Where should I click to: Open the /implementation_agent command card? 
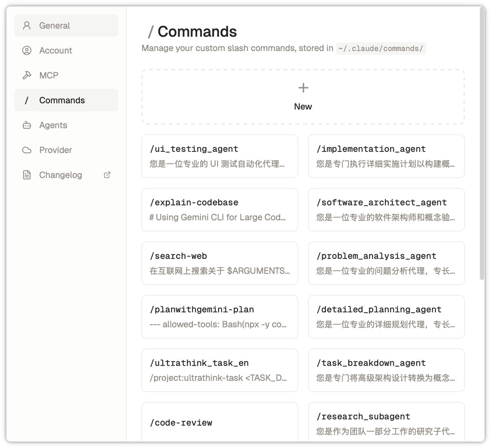(386, 156)
